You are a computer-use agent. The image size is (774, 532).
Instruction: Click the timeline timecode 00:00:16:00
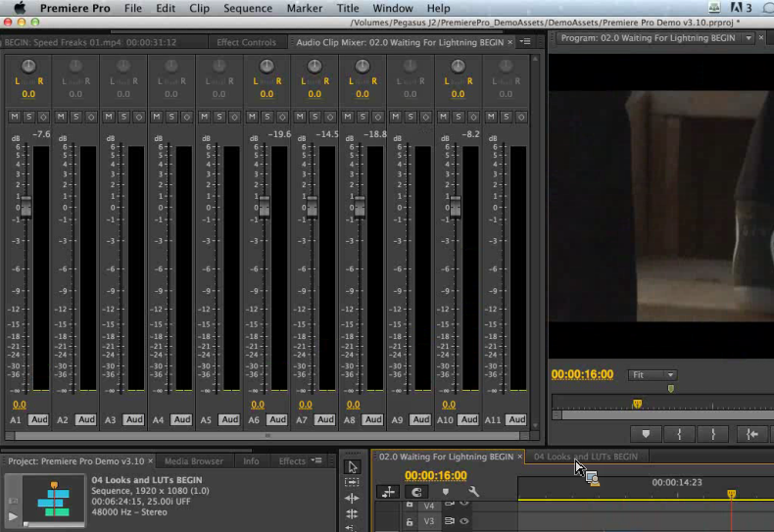click(435, 475)
